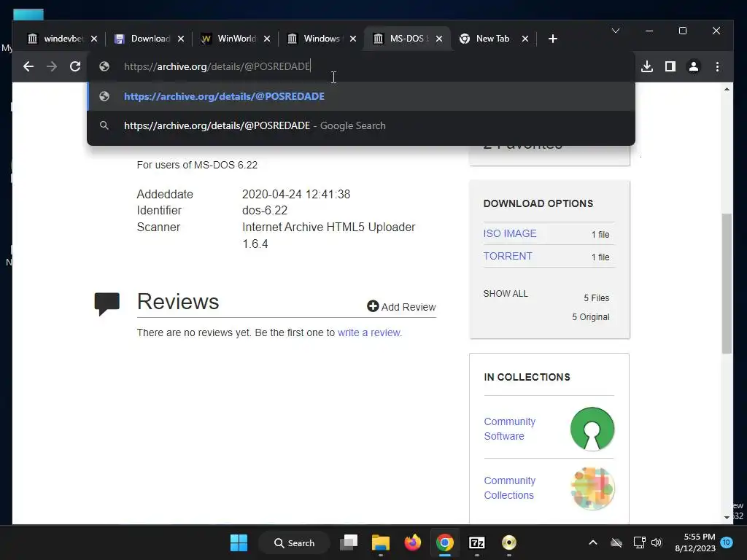The width and height of the screenshot is (747, 560).
Task: Click the globe icon in address bar
Action: (104, 66)
